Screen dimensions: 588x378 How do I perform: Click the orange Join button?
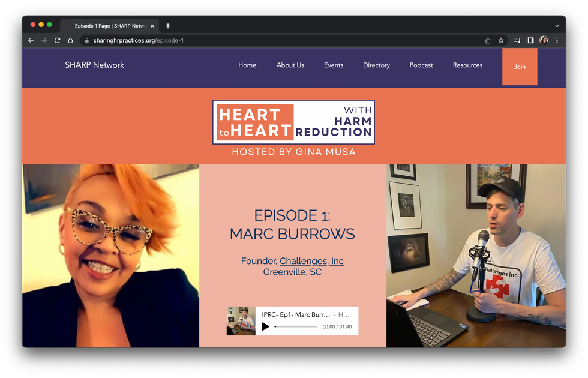point(520,67)
